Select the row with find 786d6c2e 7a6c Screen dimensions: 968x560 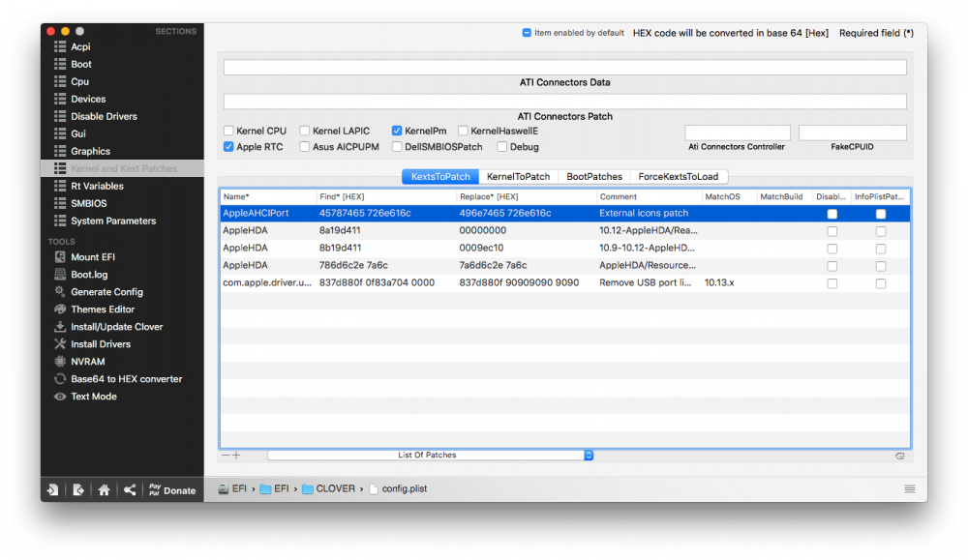coord(565,265)
